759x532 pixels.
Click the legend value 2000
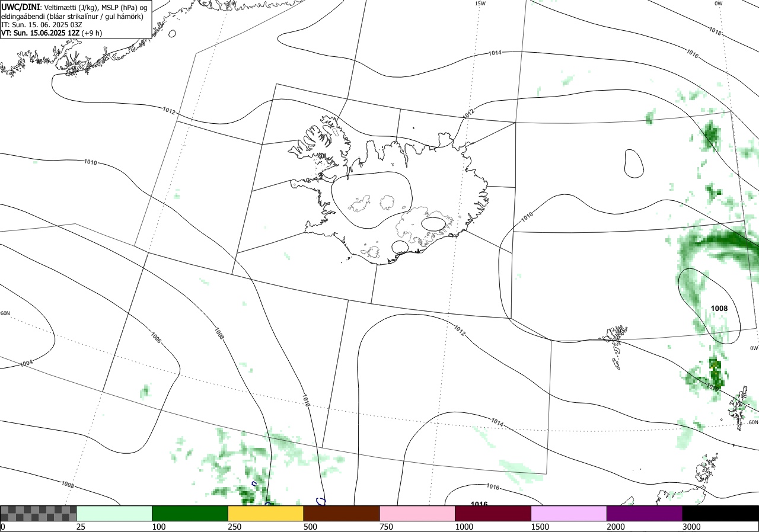pos(616,526)
